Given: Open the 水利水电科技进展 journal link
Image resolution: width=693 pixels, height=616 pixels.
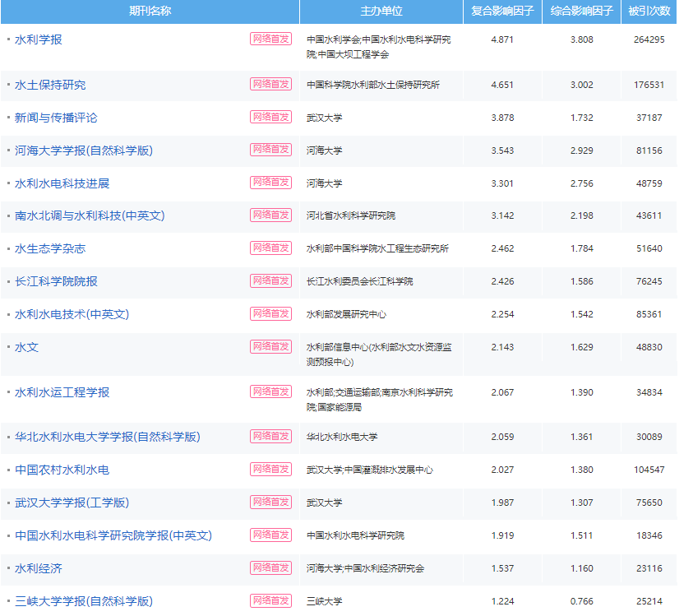Looking at the screenshot, I should tap(62, 183).
